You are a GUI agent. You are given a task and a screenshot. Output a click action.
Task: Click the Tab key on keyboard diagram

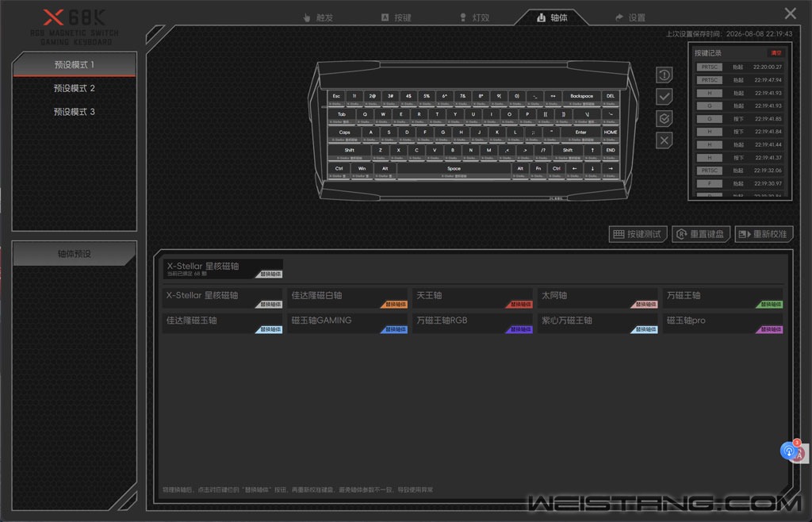pyautogui.click(x=341, y=116)
